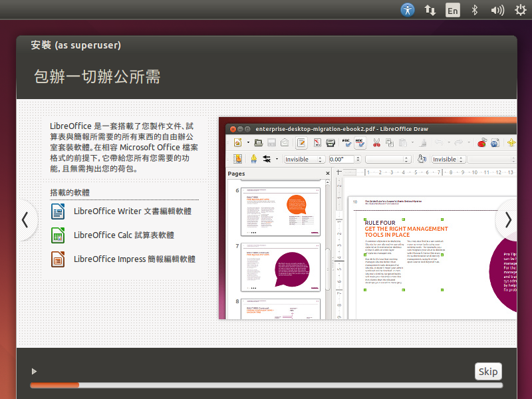Click the LibreOffice Impress presentation icon

click(58, 259)
